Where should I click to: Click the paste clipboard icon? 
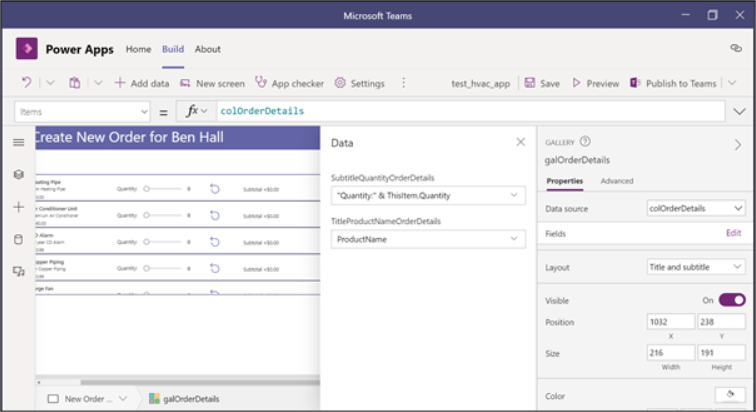74,83
